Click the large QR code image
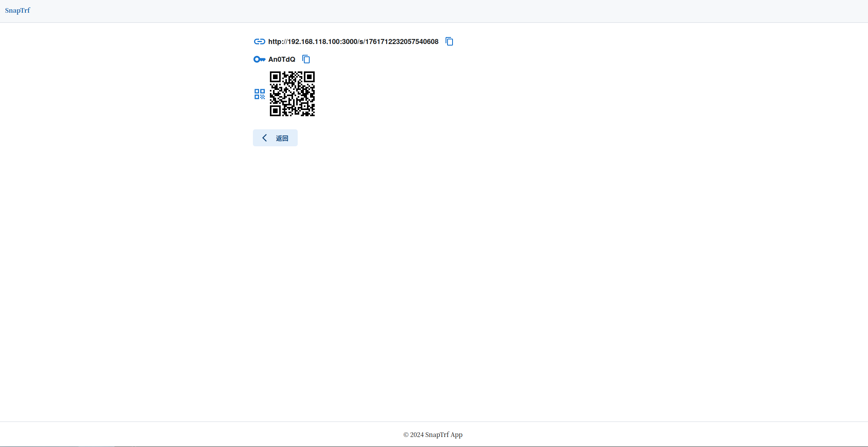The width and height of the screenshot is (868, 447). click(292, 94)
